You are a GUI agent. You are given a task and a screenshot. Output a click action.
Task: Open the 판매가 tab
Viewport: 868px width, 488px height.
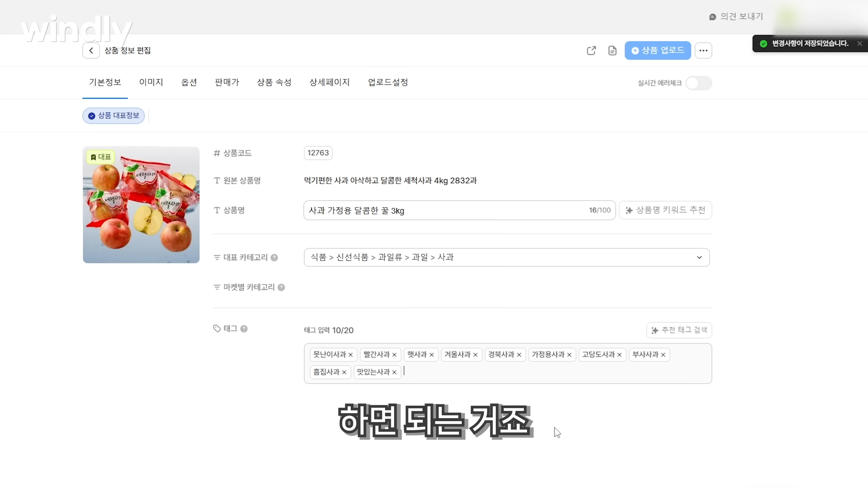(x=227, y=82)
